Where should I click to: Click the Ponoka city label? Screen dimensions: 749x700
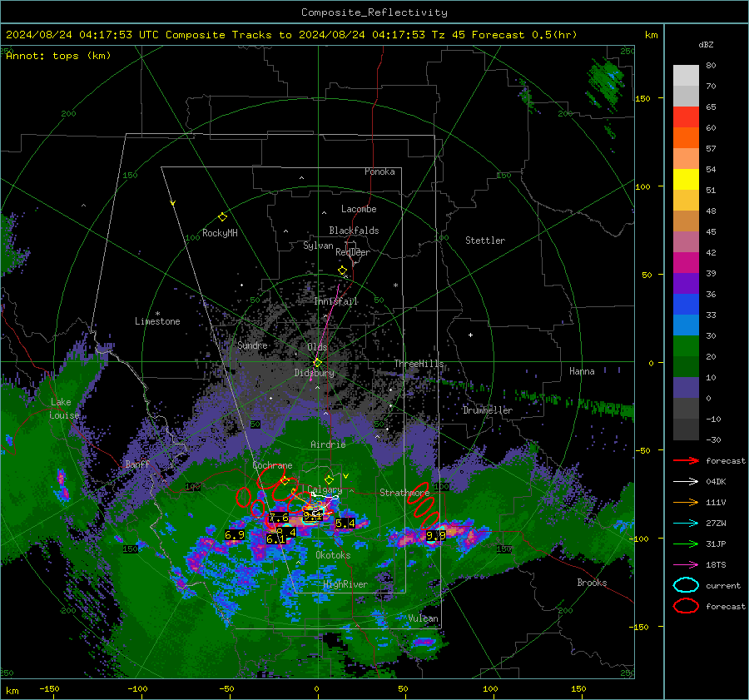tap(379, 171)
